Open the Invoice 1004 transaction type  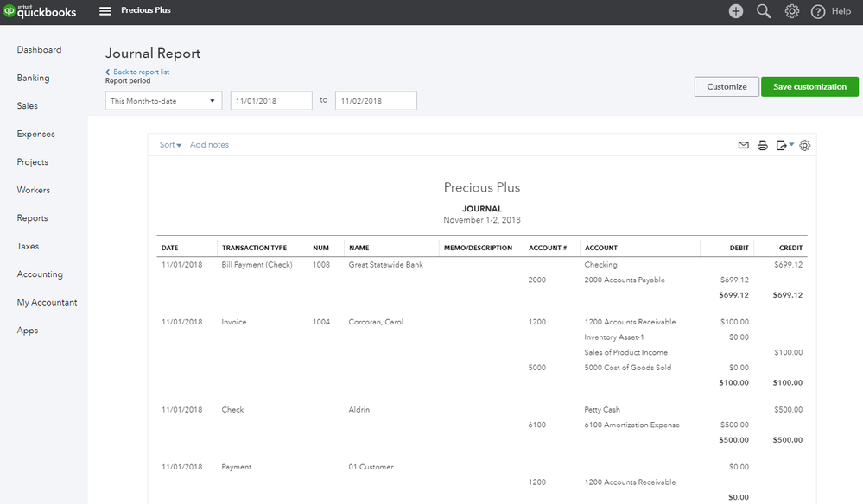234,322
